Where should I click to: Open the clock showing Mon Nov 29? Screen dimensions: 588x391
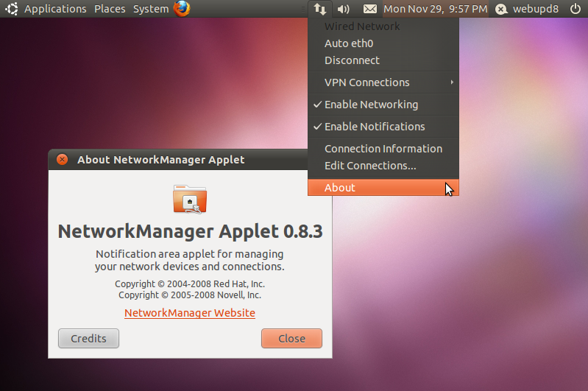click(436, 9)
